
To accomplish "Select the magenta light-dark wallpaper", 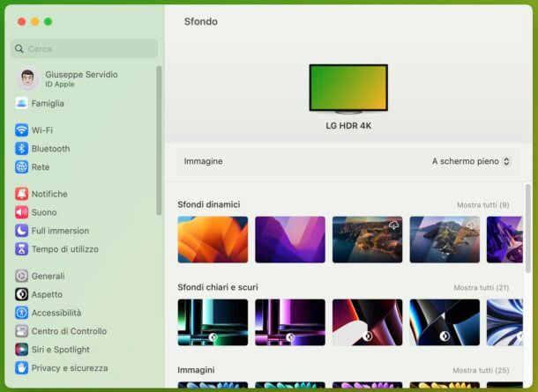I will coord(290,322).
